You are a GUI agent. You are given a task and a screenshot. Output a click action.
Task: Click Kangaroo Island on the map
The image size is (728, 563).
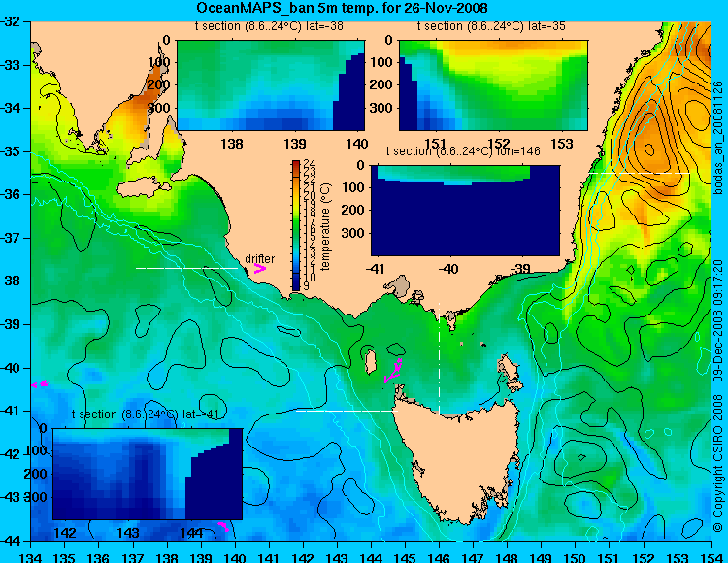tap(143, 186)
